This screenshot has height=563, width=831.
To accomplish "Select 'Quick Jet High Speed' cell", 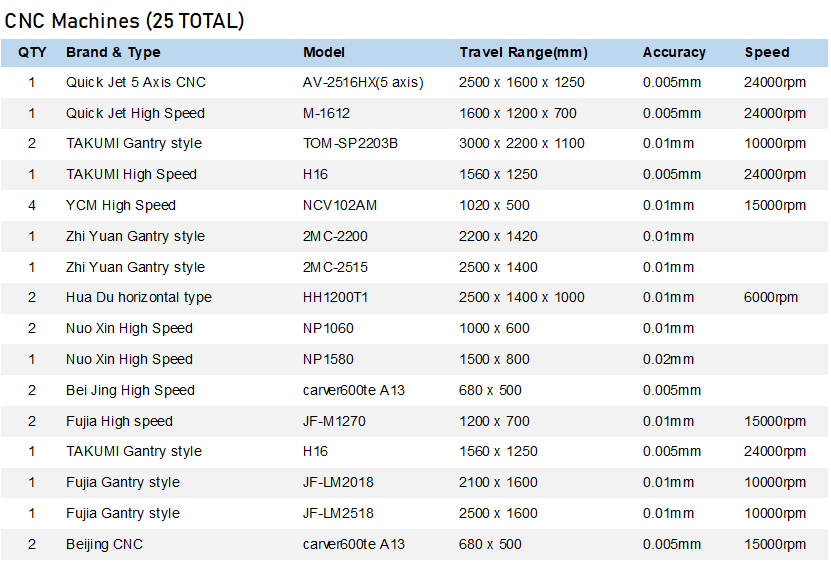I will coord(135,113).
